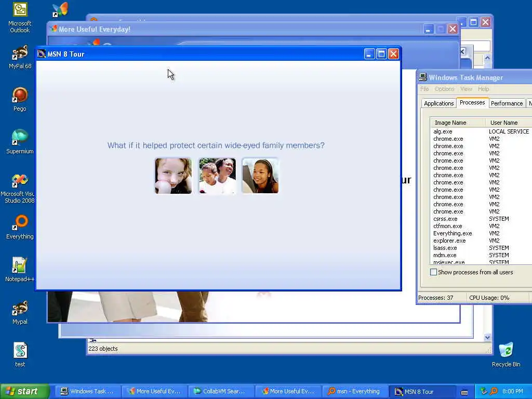Switch to msn - Everything taskbar button
Image resolution: width=532 pixels, height=399 pixels.
point(354,391)
